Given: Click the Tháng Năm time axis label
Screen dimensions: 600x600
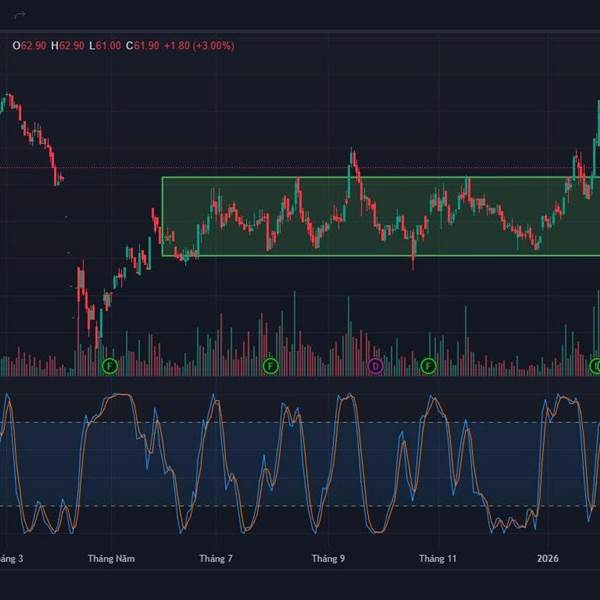Looking at the screenshot, I should pos(111,558).
